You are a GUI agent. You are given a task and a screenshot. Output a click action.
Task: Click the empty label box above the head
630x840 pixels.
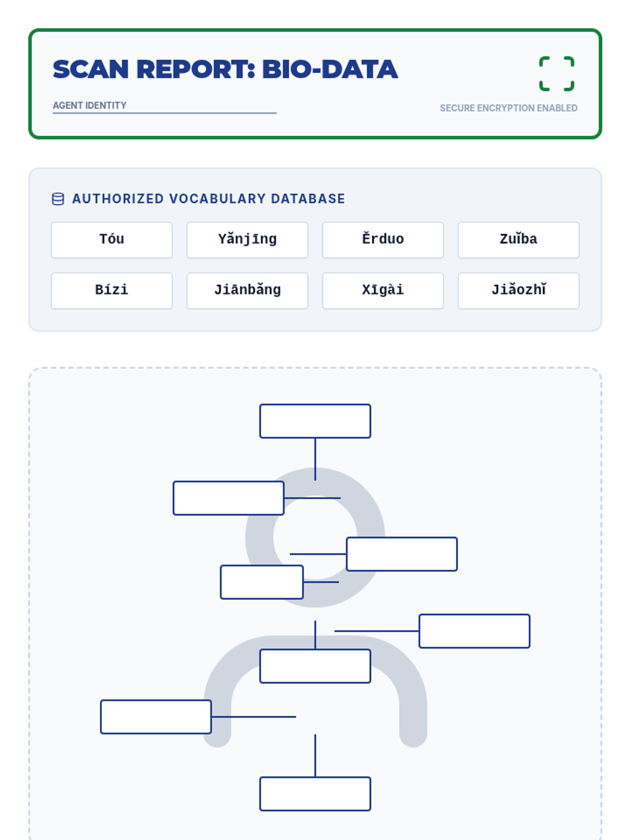315,421
